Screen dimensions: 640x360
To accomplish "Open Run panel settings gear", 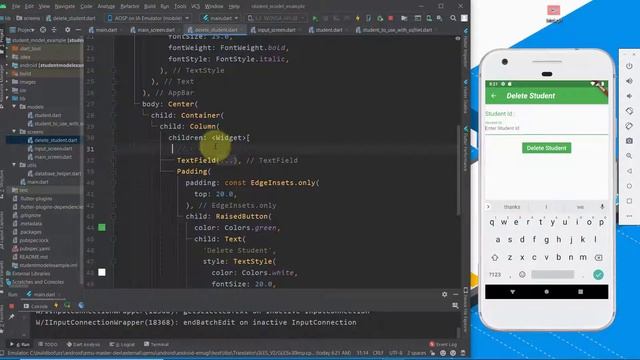I will pyautogui.click(x=444, y=294).
